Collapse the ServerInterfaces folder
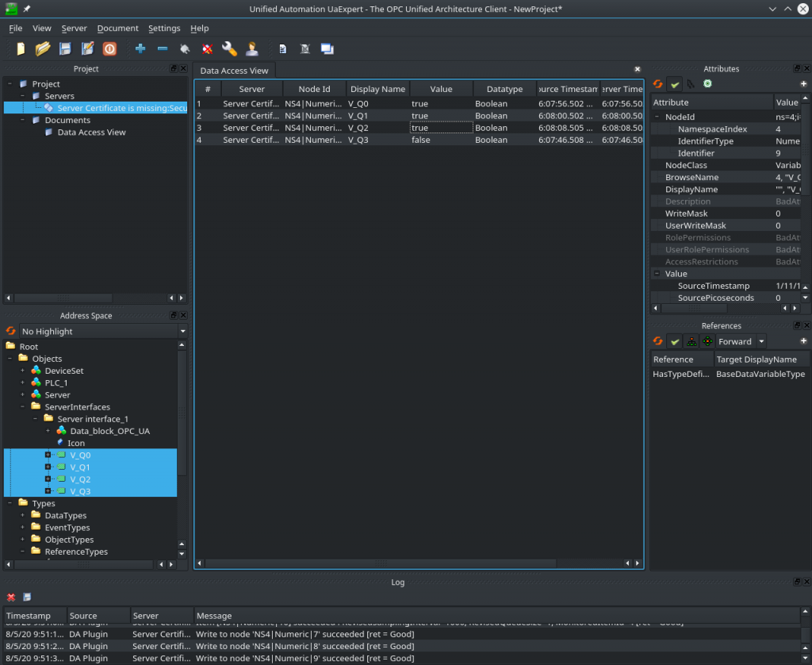 point(22,407)
